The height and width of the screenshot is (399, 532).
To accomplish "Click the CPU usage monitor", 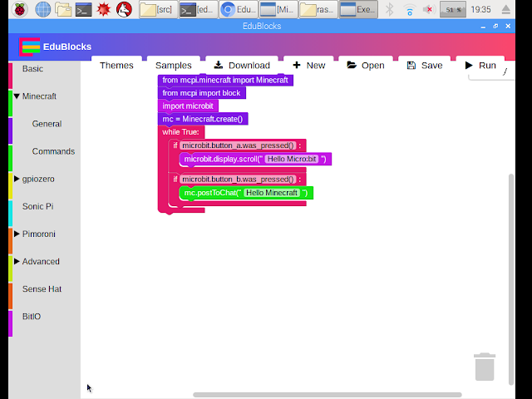I will coord(453,9).
